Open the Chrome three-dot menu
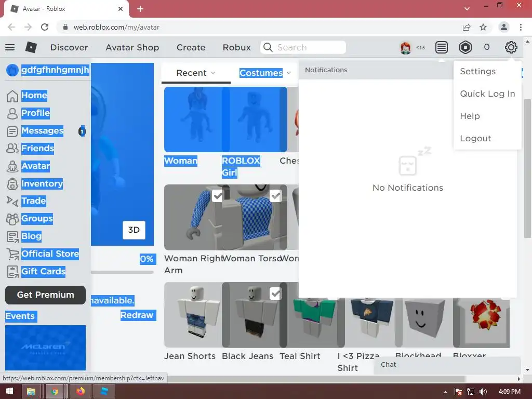532x399 pixels. pos(521,27)
